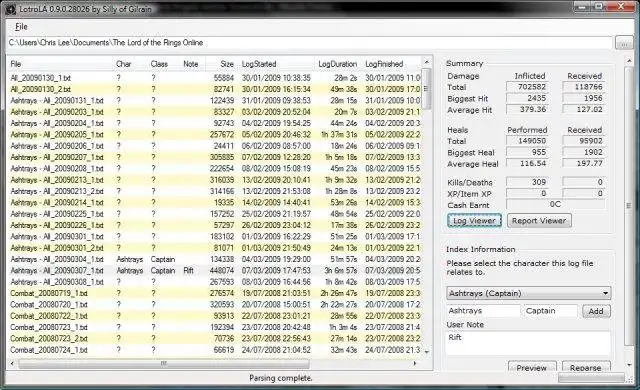Click the file list vertical scrollbar thumb

426,89
